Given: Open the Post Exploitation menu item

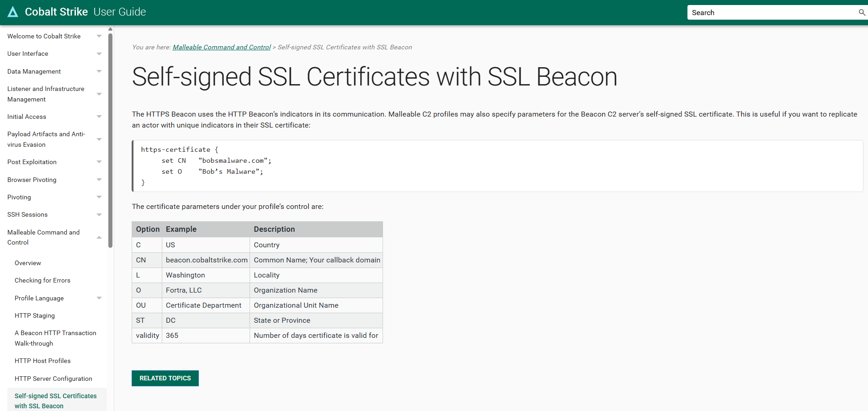Looking at the screenshot, I should click(x=32, y=162).
